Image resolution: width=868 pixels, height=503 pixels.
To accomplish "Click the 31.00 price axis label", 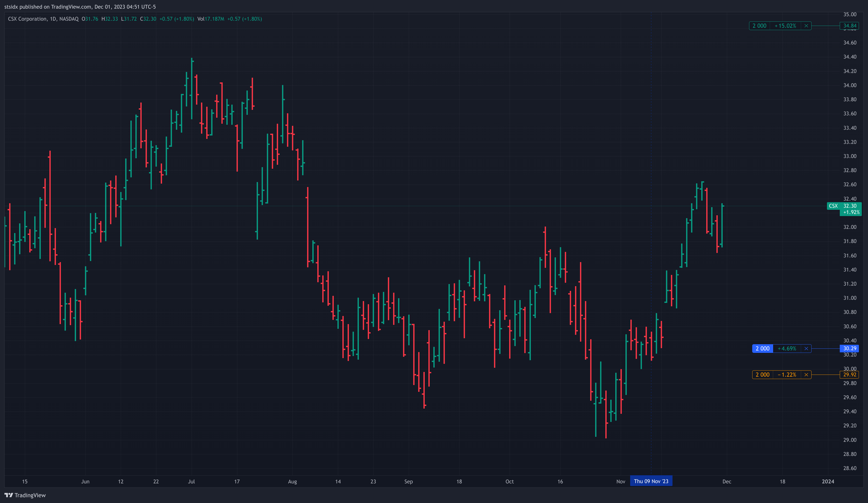I will tap(849, 298).
